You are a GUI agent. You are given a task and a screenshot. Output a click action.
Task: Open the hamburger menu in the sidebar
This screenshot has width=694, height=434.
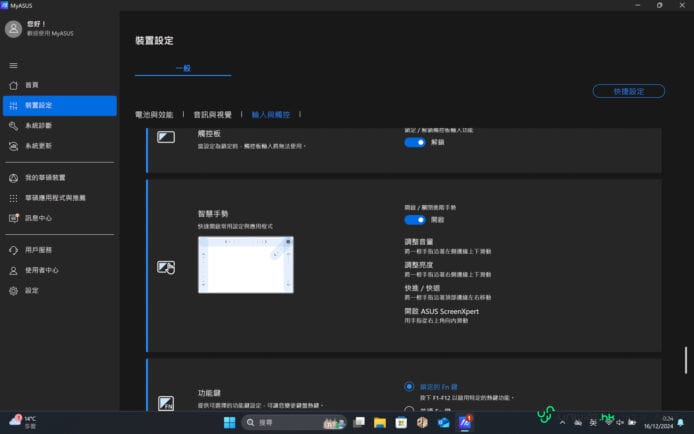tap(13, 65)
